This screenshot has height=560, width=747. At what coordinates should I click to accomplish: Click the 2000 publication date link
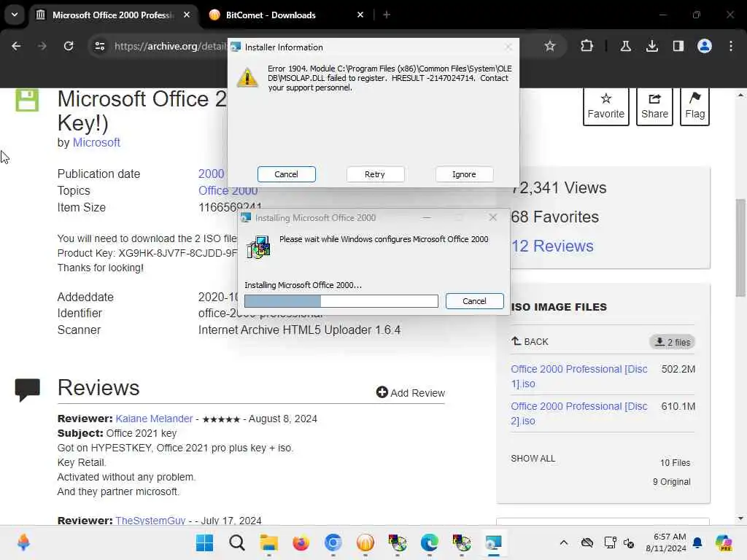(x=211, y=174)
